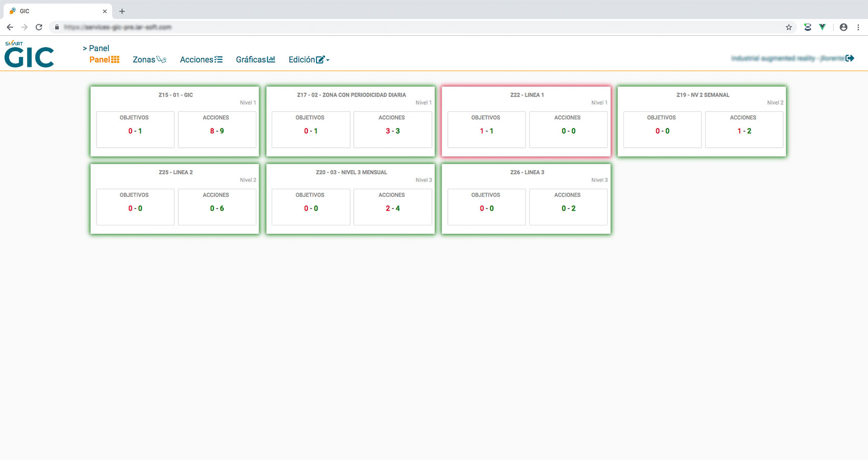Click the Smart GIC logo
The image size is (868, 460).
(x=29, y=55)
